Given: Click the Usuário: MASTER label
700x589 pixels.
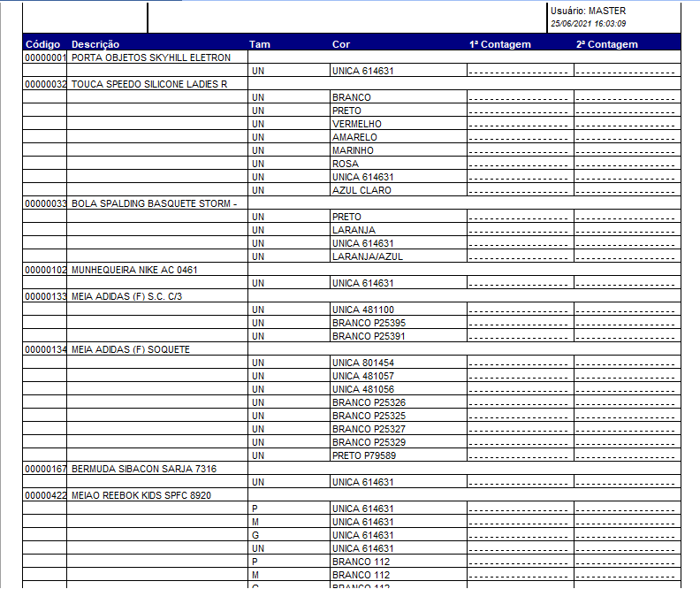Looking at the screenshot, I should [x=588, y=11].
